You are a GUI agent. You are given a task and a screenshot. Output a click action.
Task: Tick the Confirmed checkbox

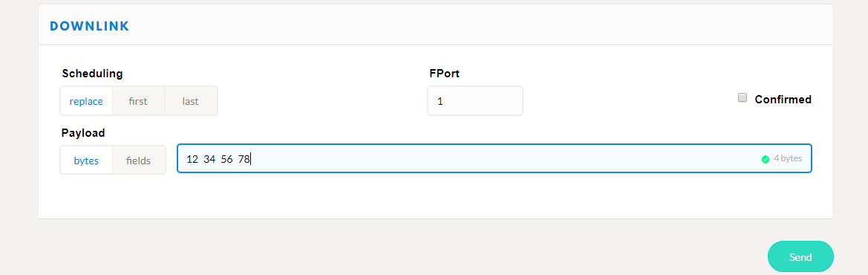coord(743,98)
